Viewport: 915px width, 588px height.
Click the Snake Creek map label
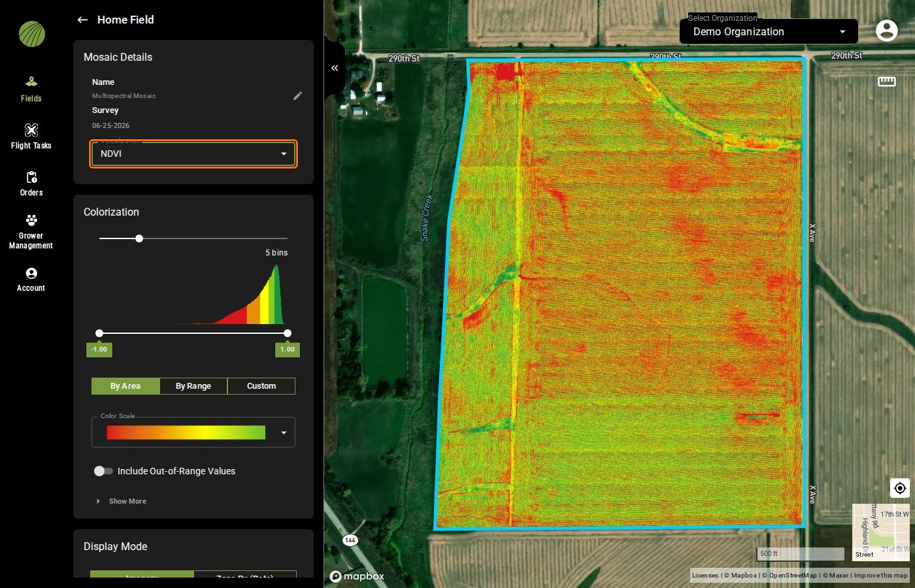(426, 218)
